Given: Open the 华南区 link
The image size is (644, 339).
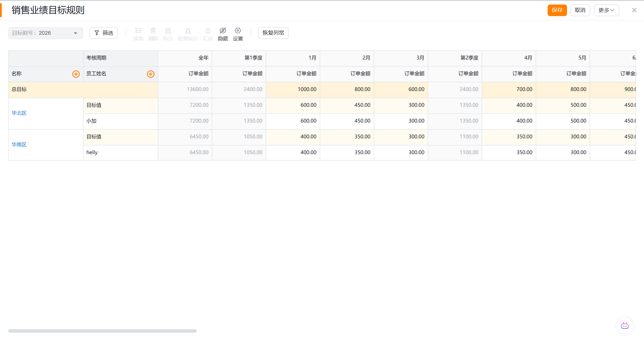Looking at the screenshot, I should coord(19,144).
